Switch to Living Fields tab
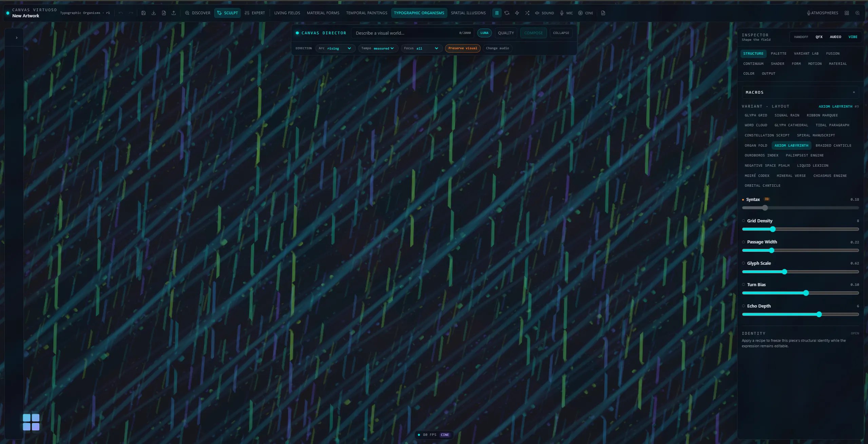The image size is (868, 444). [287, 13]
